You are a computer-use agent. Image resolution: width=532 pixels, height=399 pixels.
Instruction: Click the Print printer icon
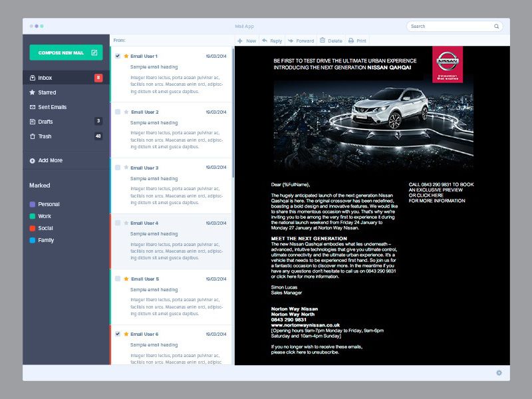[351, 41]
